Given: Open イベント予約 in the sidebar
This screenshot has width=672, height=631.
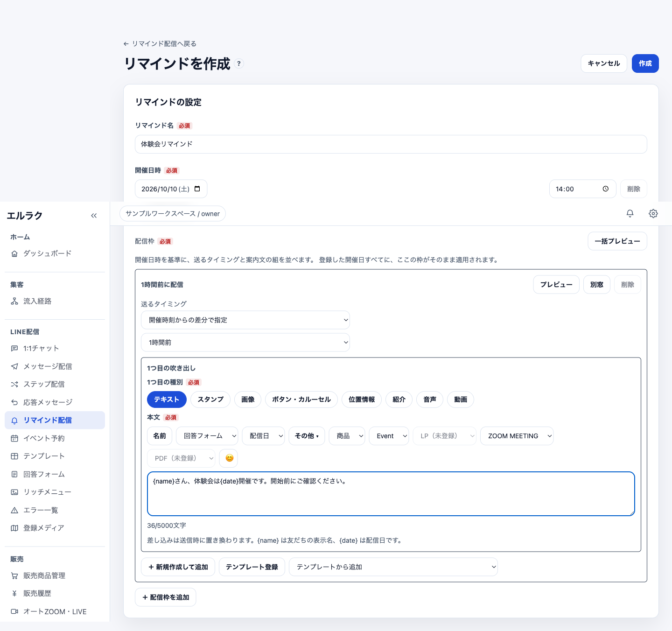Looking at the screenshot, I should [x=55, y=438].
